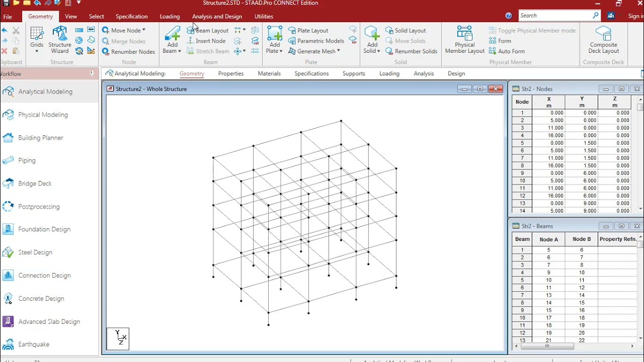Expand the Grids dropdown arrow
644x362 pixels.
coord(37,51)
